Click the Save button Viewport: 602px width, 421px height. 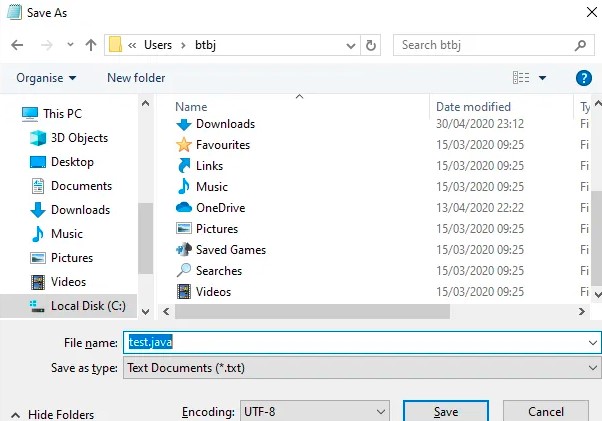point(446,411)
